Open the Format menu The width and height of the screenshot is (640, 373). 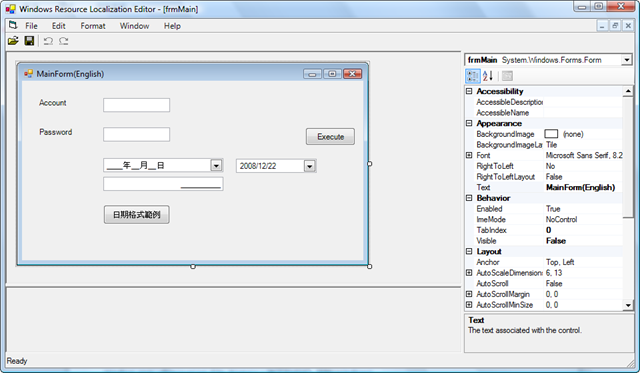point(93,26)
